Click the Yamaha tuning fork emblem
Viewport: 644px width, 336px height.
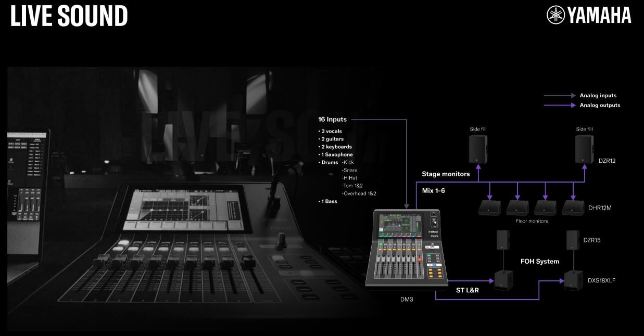coord(555,15)
